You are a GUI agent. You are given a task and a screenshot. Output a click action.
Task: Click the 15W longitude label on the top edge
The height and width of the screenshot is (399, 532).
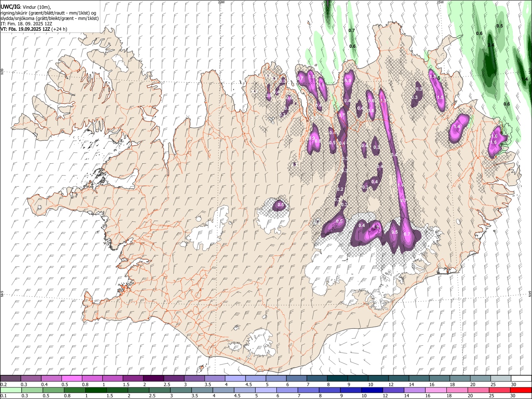tap(441, 2)
